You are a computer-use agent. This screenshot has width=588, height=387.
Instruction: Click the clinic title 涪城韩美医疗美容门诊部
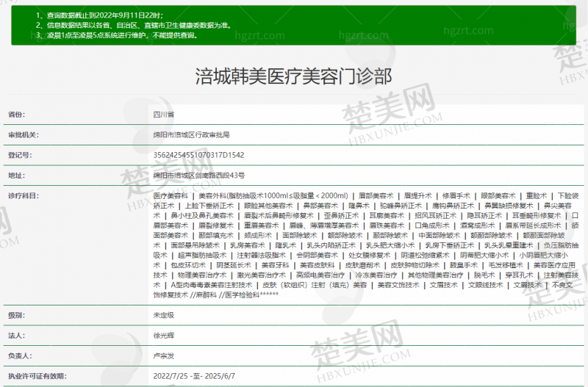click(x=293, y=76)
